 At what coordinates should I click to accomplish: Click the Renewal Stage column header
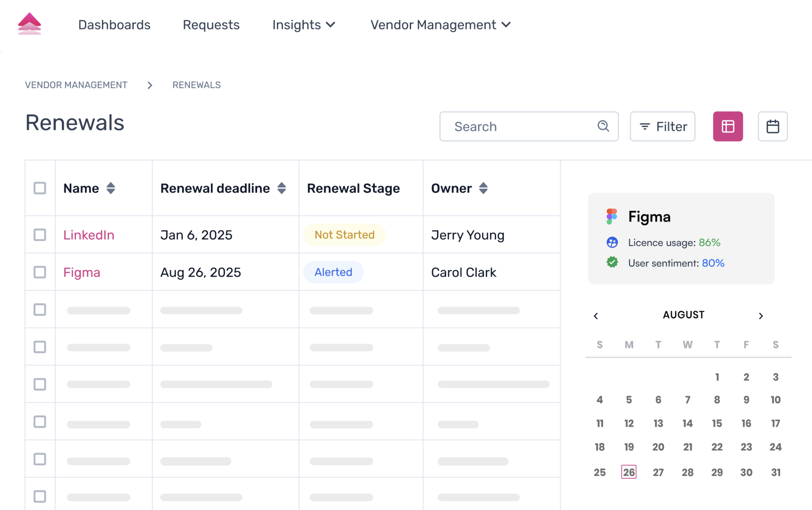tap(353, 188)
